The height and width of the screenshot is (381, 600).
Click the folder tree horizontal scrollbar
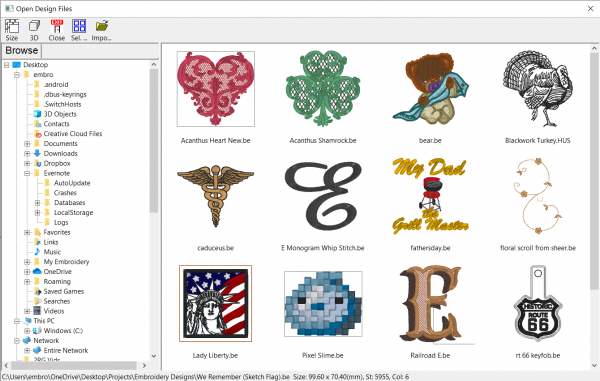75,365
